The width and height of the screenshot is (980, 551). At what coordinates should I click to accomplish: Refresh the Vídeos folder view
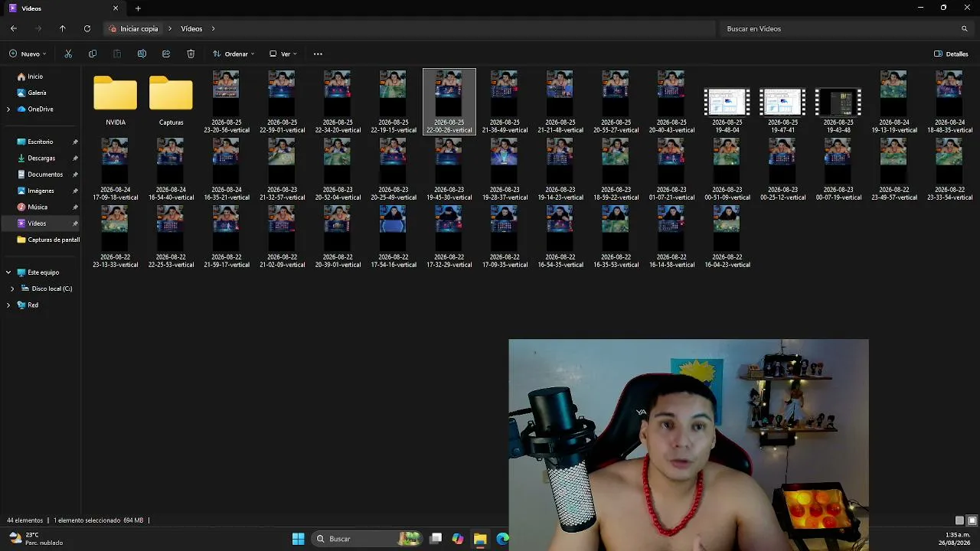pos(87,28)
